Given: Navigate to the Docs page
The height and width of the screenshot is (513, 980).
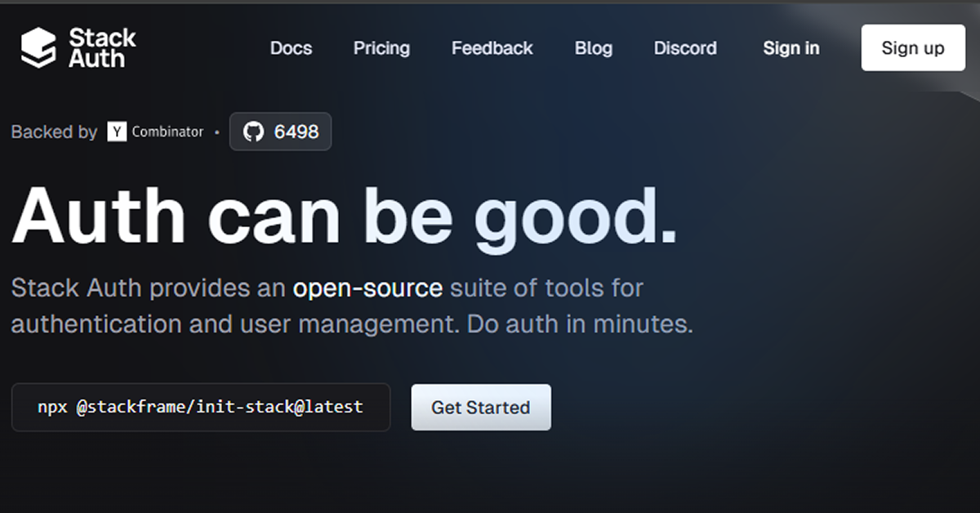Looking at the screenshot, I should tap(291, 48).
